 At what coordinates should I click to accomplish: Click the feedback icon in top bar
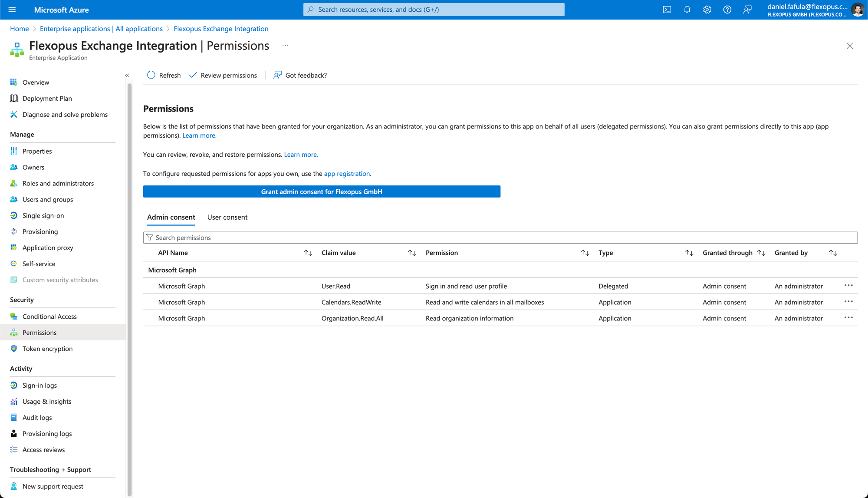747,10
